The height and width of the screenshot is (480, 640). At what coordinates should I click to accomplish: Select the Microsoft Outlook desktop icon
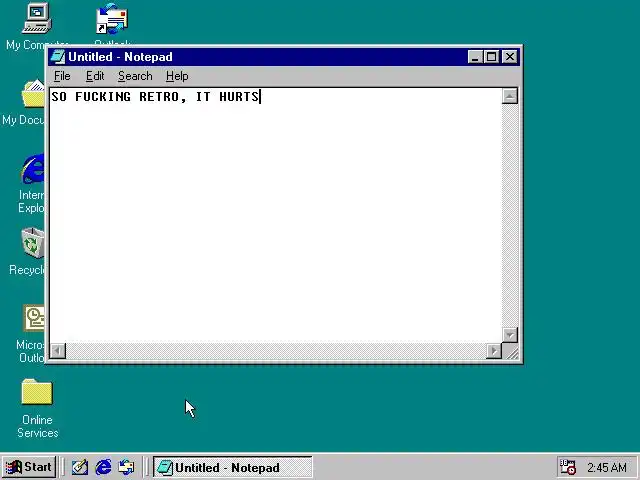coord(34,318)
